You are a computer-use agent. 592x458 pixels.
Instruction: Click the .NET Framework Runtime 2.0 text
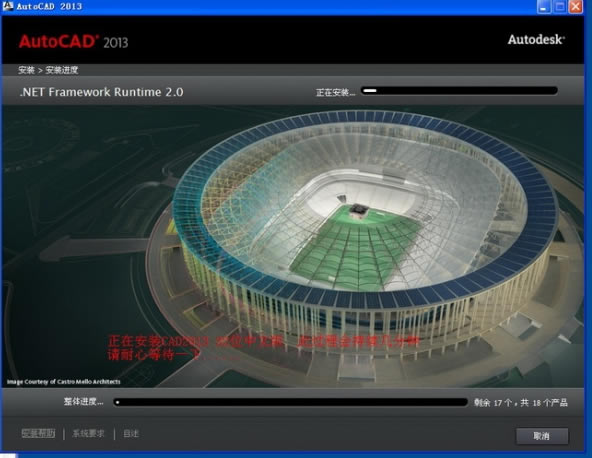(102, 92)
